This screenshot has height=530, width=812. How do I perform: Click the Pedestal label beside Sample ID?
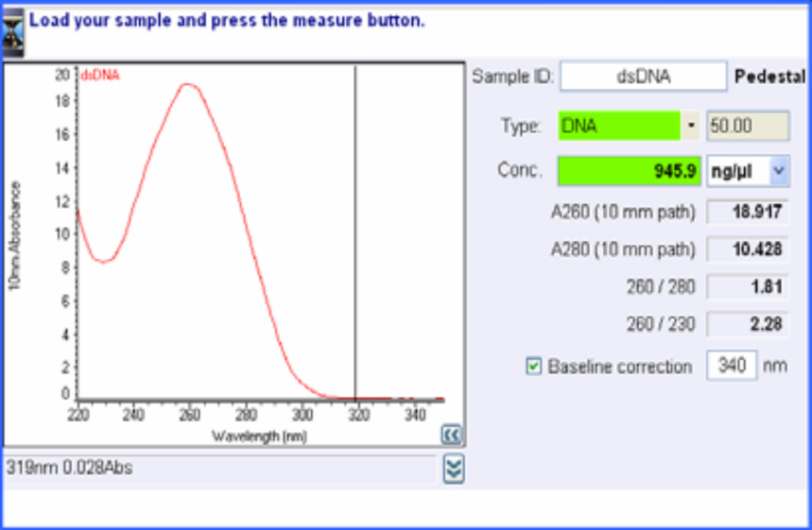[769, 77]
